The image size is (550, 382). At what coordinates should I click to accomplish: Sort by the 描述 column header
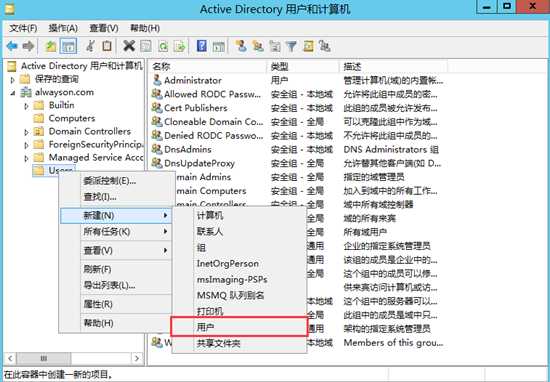click(394, 66)
